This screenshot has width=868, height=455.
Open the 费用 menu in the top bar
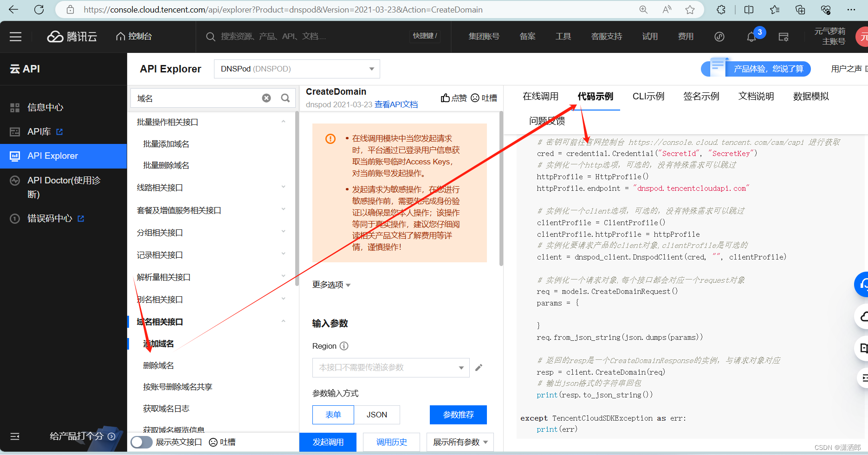point(686,37)
